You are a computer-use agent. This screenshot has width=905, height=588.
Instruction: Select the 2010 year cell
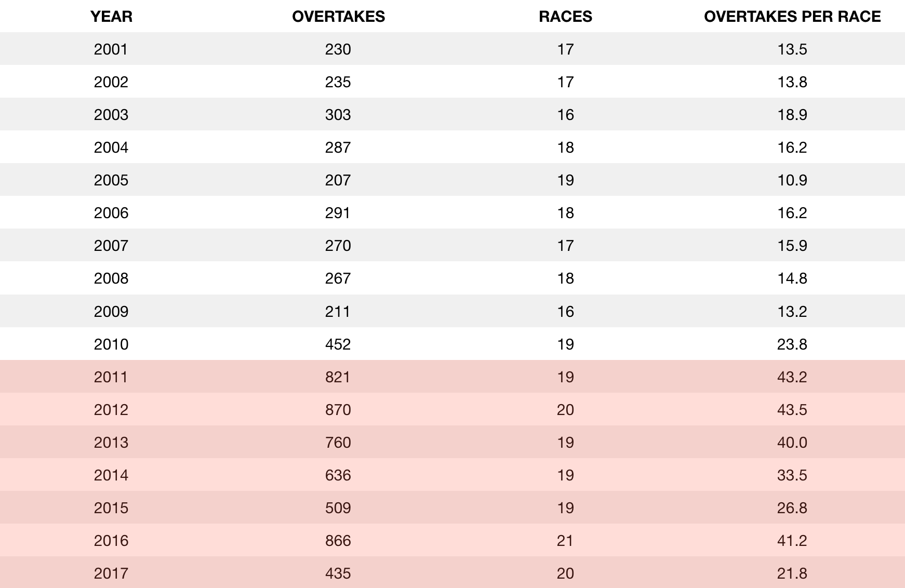[111, 344]
